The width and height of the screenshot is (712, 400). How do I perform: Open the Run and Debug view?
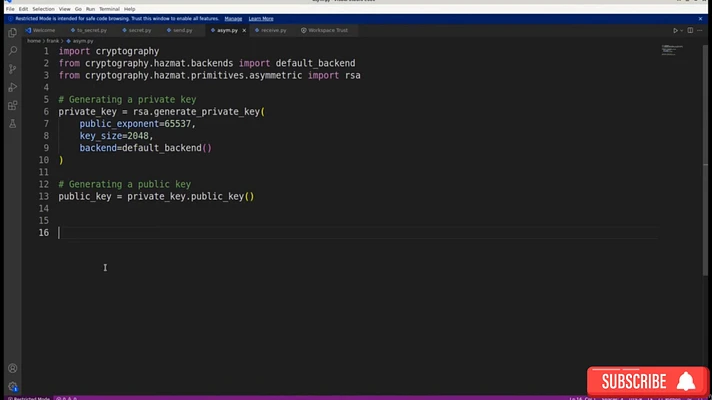(13, 87)
